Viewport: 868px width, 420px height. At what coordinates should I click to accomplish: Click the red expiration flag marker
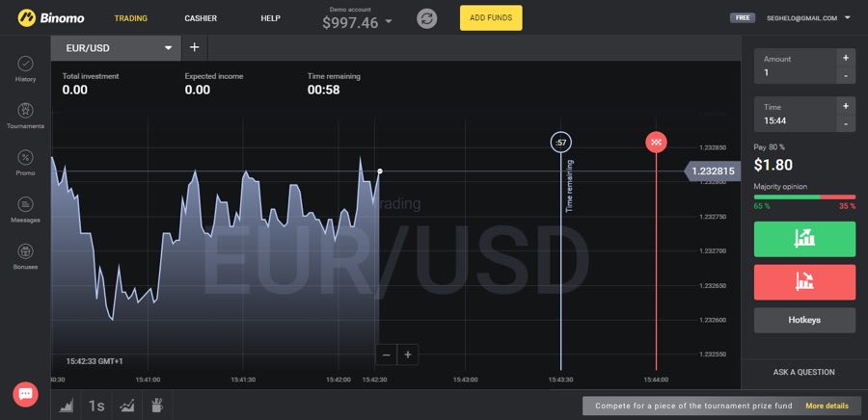coord(656,143)
